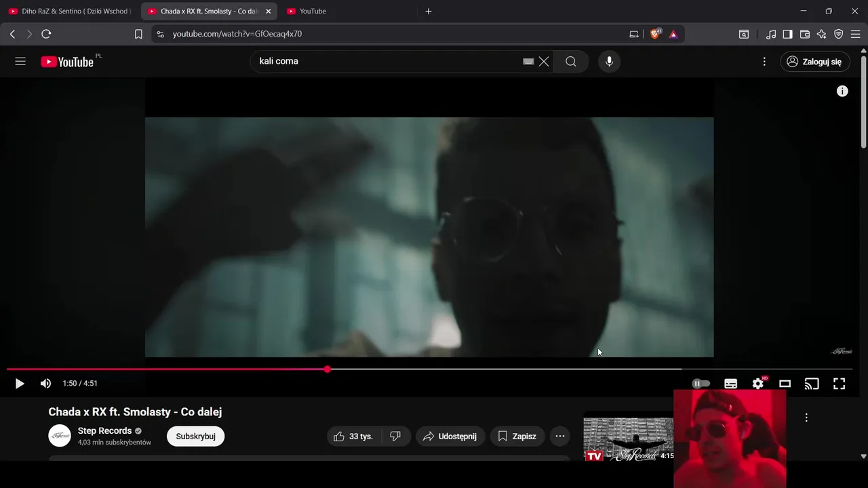
Task: Click the paused video frame
Action: 429,237
